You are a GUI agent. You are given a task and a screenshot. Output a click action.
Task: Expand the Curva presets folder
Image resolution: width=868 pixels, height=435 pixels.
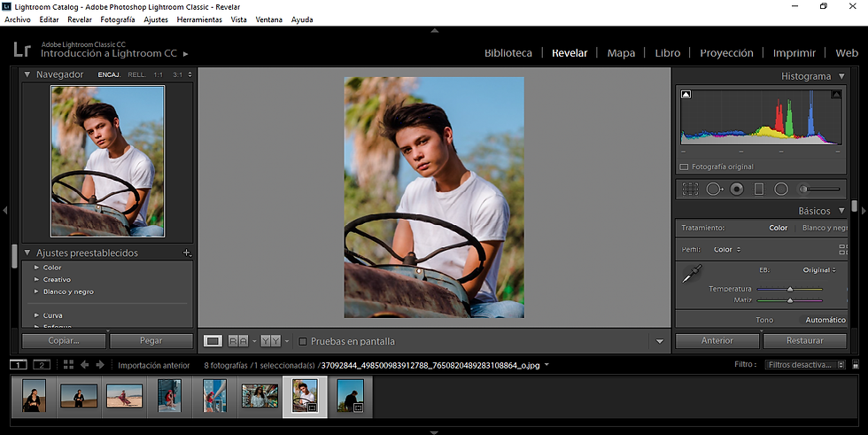(x=36, y=315)
